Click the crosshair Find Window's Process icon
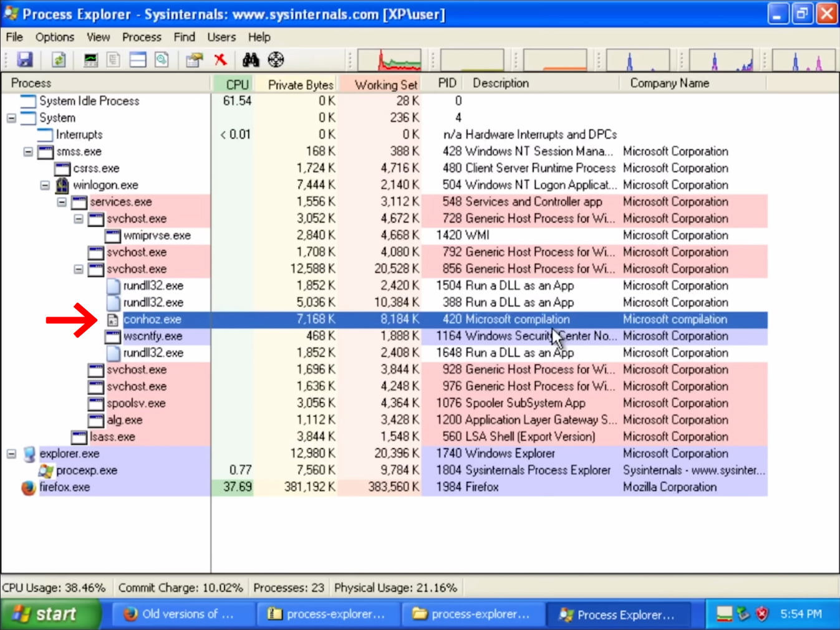 [276, 60]
